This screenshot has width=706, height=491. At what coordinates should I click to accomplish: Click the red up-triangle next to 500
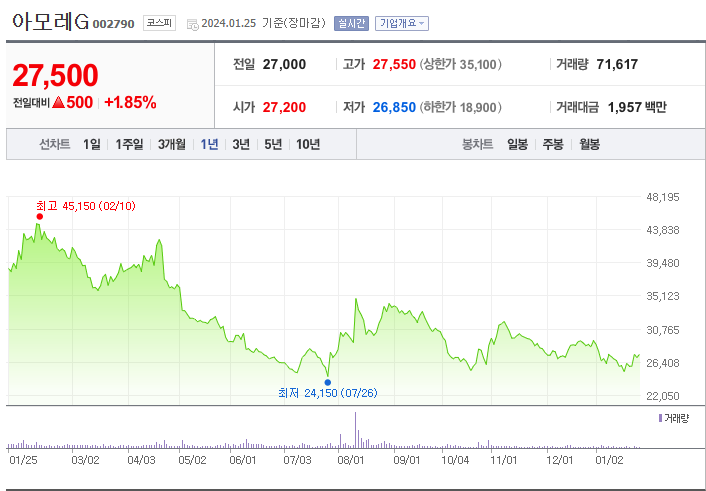pos(59,103)
